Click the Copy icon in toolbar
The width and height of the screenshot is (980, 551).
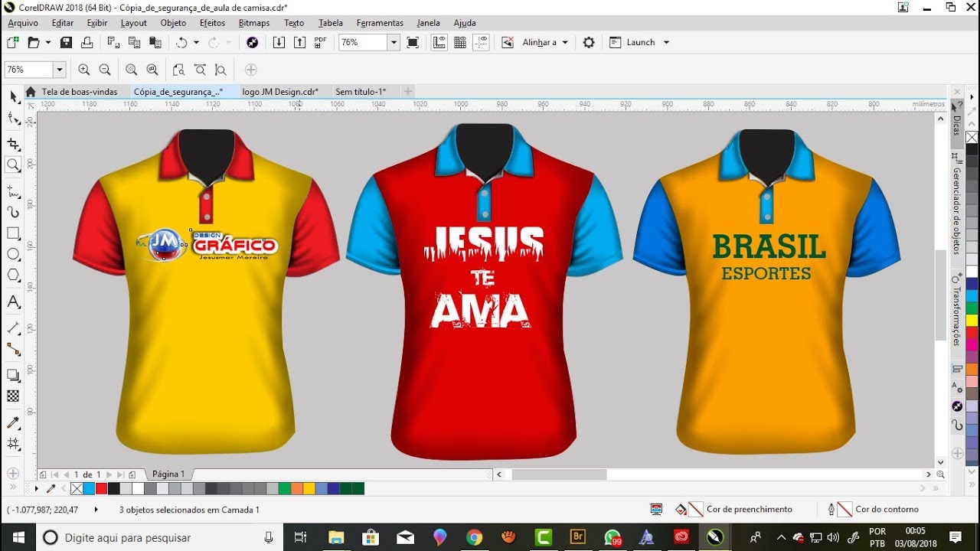pos(134,43)
